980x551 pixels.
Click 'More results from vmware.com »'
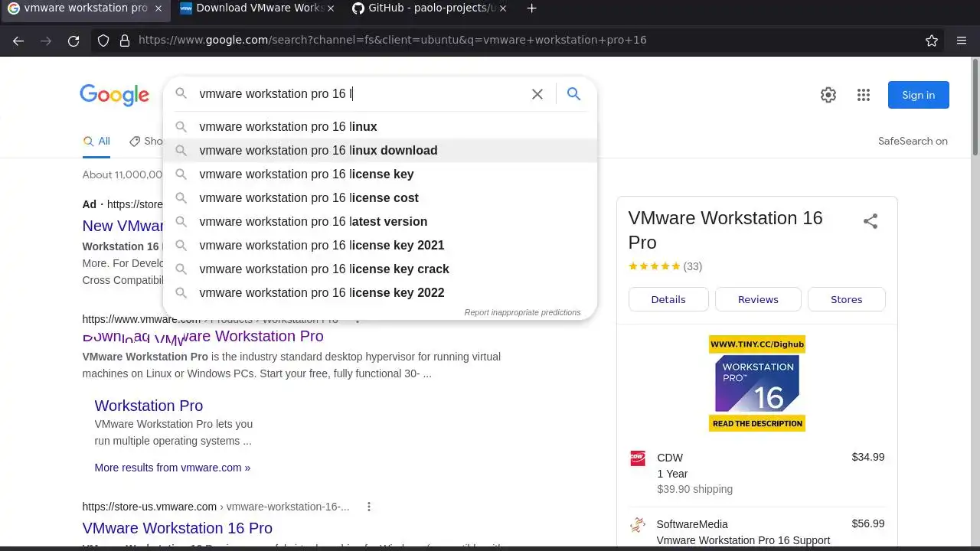click(172, 468)
